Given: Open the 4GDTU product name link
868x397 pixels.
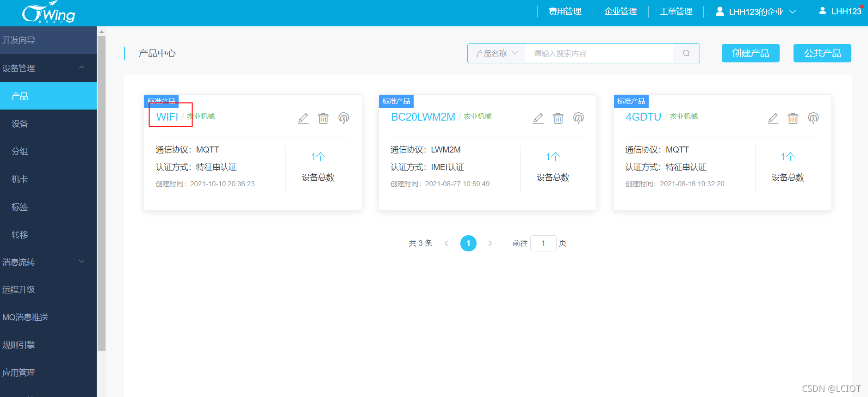Looking at the screenshot, I should 643,117.
